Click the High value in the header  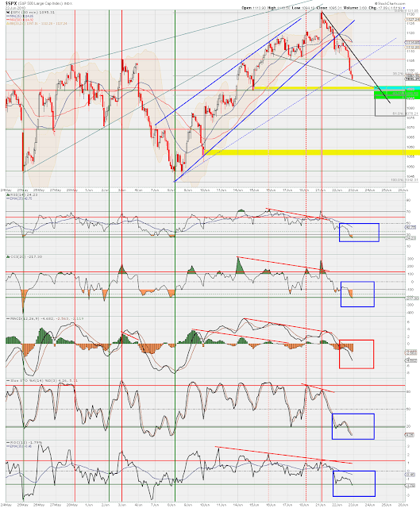pyautogui.click(x=283, y=7)
